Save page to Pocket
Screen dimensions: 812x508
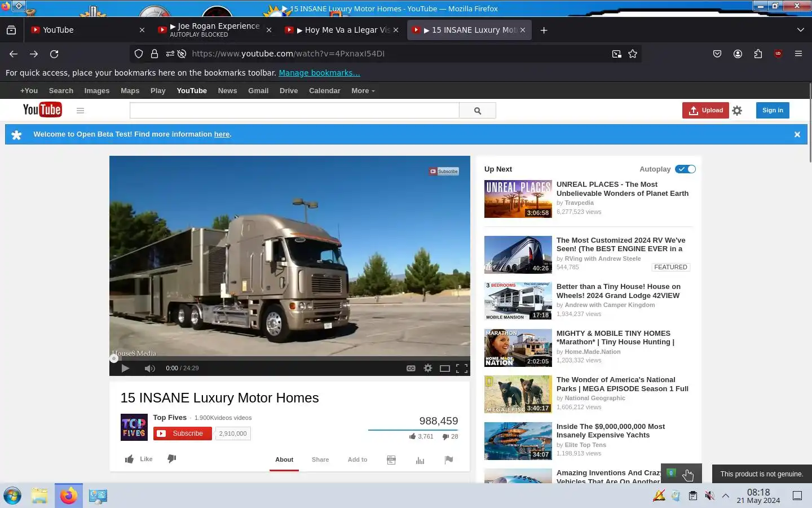(x=717, y=54)
